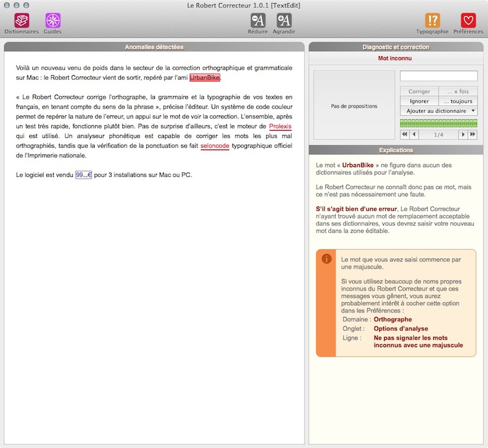Open the Typographie toolbar icon
This screenshot has width=488, height=448.
(x=432, y=21)
